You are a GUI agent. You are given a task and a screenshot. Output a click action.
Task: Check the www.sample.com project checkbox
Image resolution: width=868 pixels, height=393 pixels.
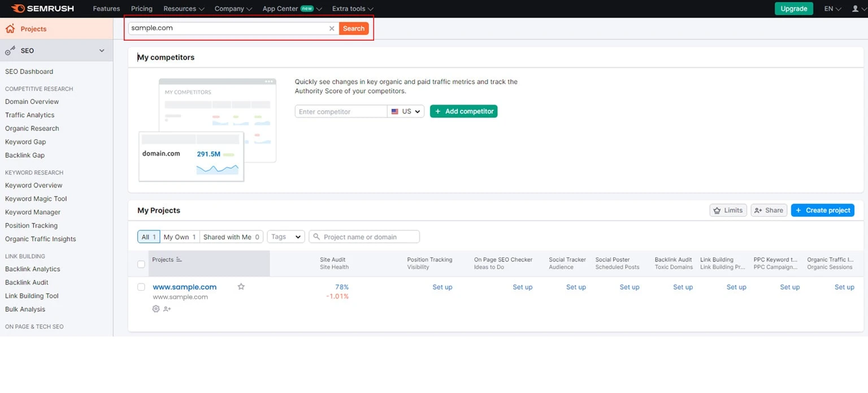coord(141,287)
